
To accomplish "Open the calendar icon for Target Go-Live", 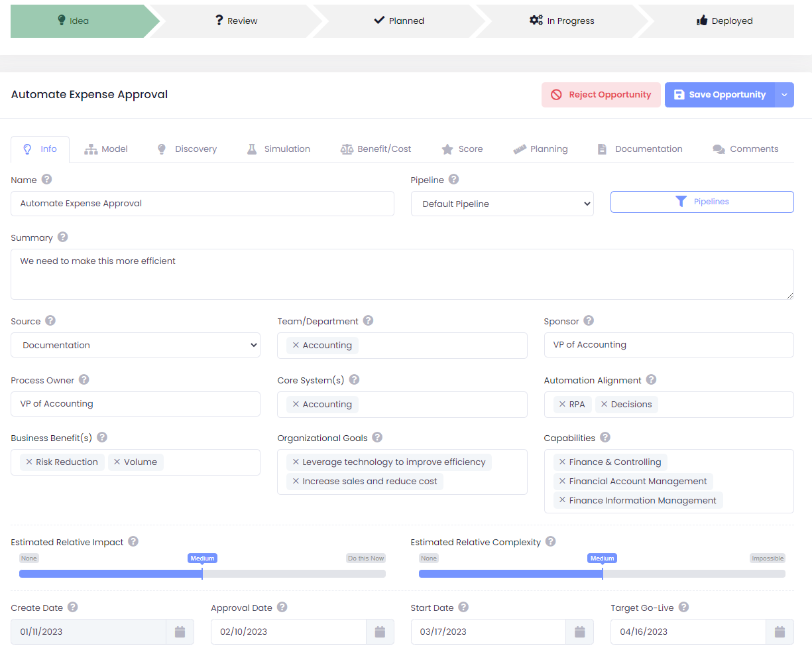I will coord(780,631).
